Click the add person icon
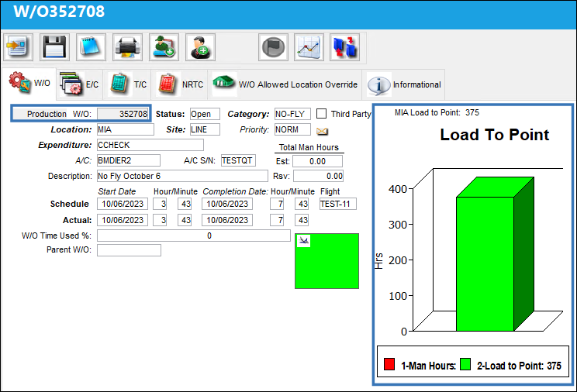Viewport: 577px width, 392px height. [200, 47]
